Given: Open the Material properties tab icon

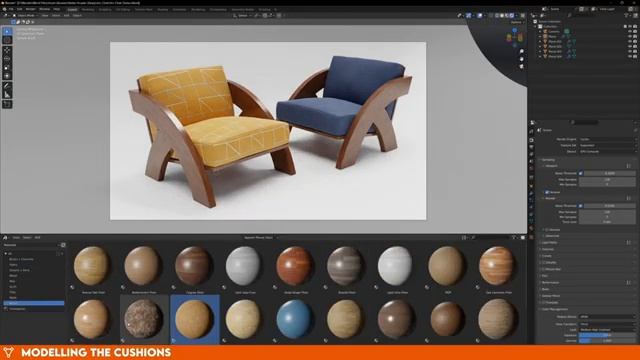Looking at the screenshot, I should 531,229.
